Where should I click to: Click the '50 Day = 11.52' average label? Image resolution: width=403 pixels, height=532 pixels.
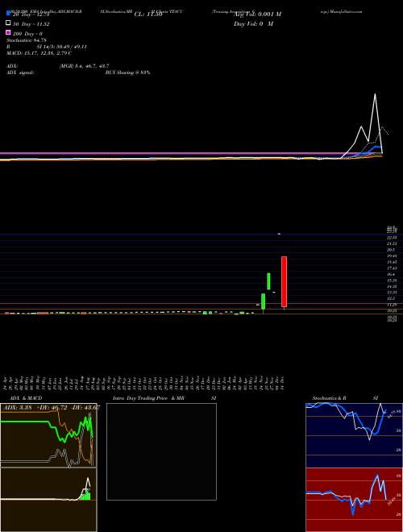click(31, 24)
